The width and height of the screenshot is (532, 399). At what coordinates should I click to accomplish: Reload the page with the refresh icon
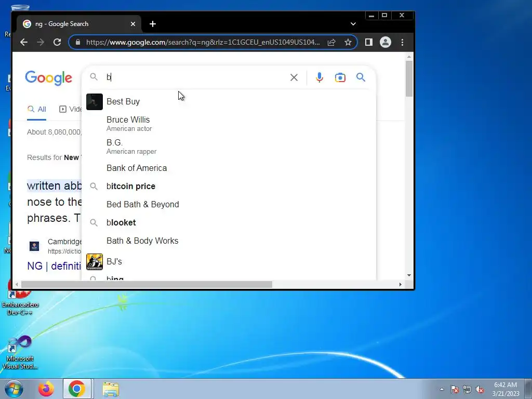pos(57,42)
